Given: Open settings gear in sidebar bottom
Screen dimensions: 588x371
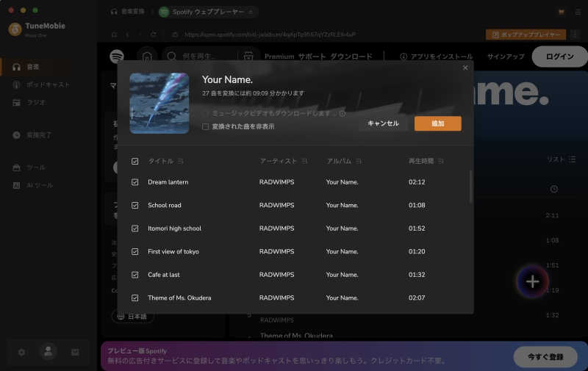Looking at the screenshot, I should [22, 352].
